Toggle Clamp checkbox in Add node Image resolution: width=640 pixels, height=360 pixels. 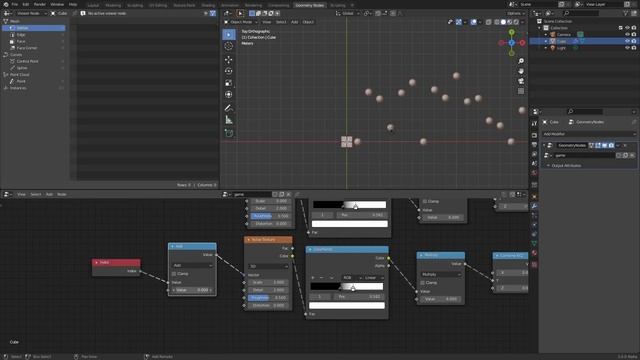click(174, 274)
